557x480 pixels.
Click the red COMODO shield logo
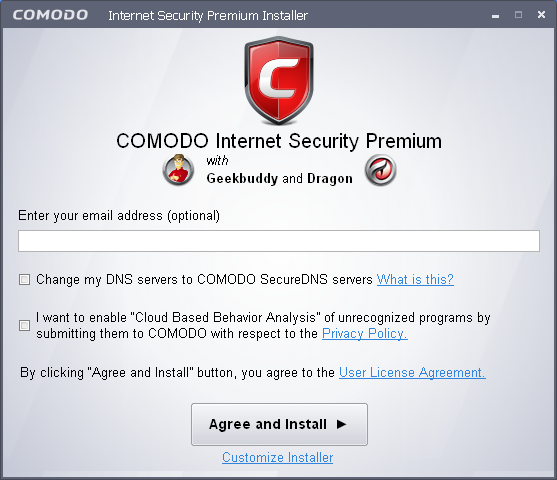pyautogui.click(x=279, y=81)
